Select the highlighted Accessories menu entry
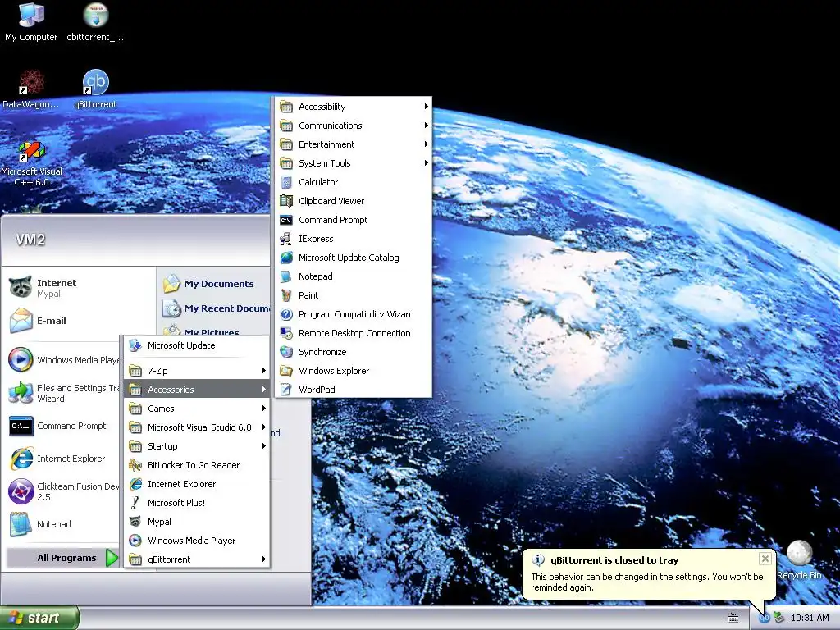 [197, 390]
